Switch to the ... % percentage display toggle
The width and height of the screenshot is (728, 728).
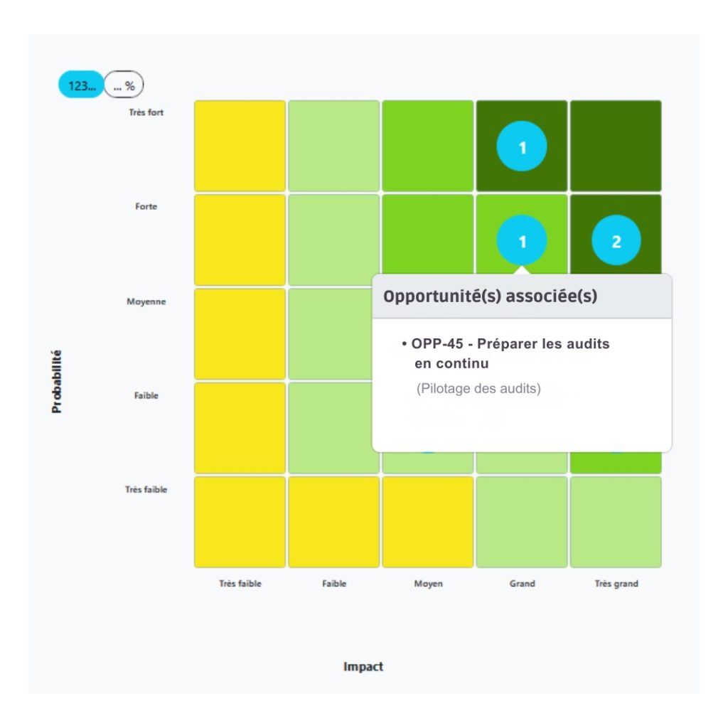point(124,85)
